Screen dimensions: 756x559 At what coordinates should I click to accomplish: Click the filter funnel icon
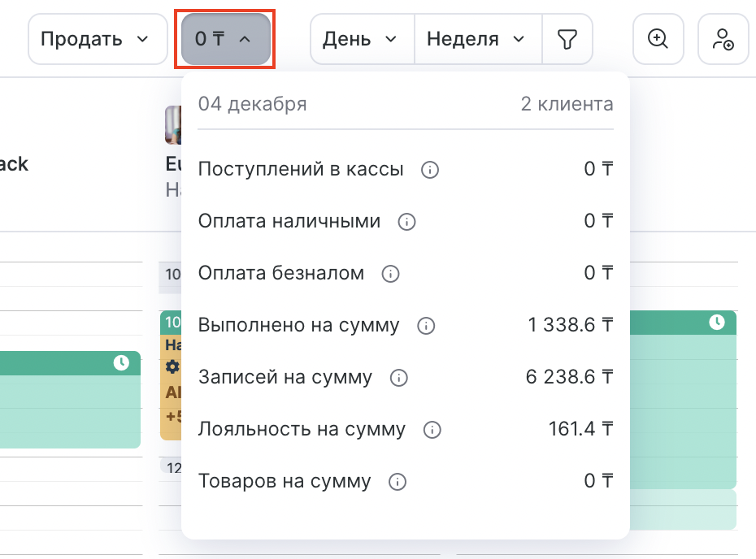[567, 38]
